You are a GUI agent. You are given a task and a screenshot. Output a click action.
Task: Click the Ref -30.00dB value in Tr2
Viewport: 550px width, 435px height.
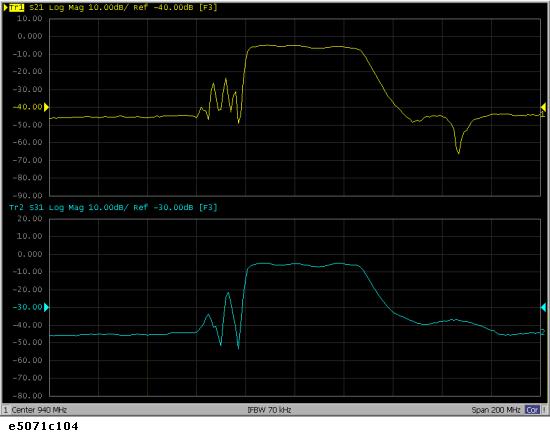pyautogui.click(x=163, y=207)
